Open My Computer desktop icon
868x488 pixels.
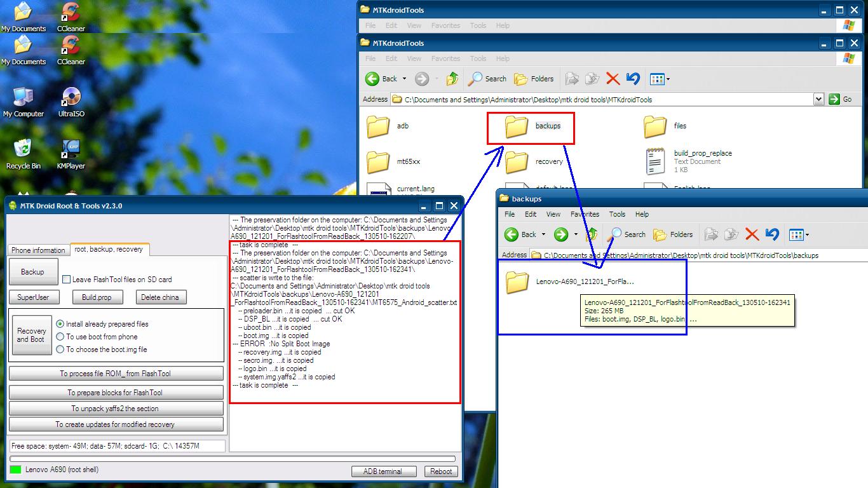(x=24, y=102)
